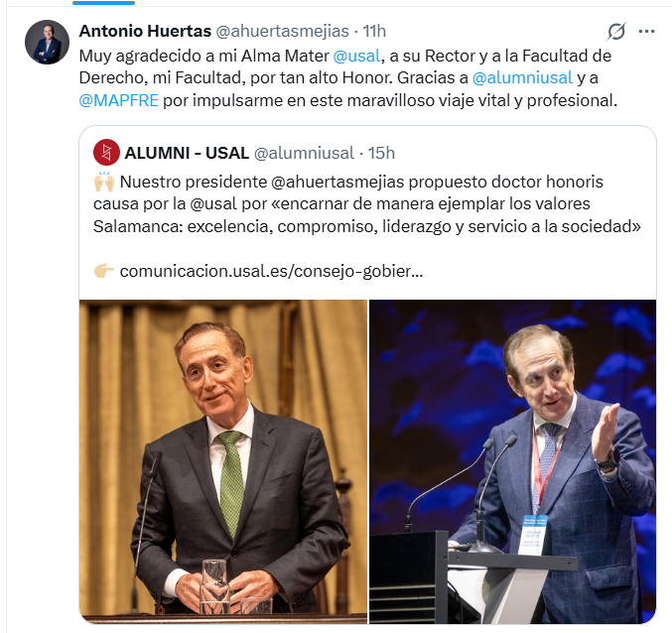The width and height of the screenshot is (672, 633).
Task: Open the quoted tweet's 15h timestamp
Action: [381, 153]
